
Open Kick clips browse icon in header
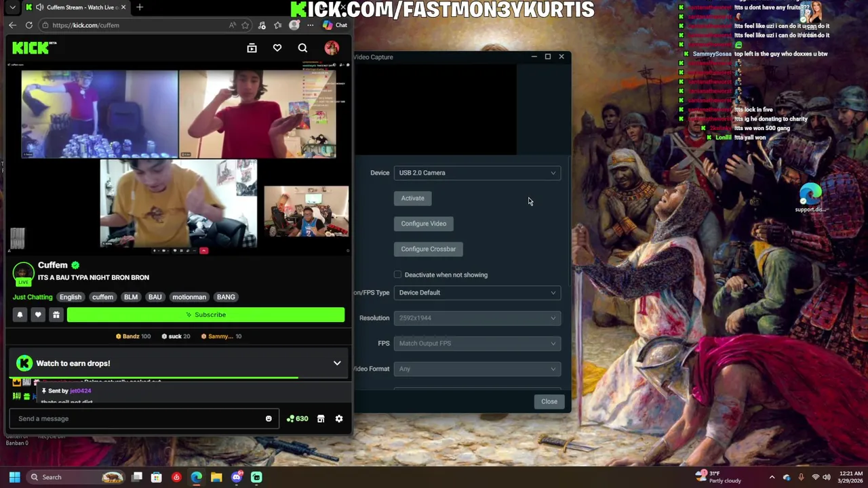pos(252,48)
